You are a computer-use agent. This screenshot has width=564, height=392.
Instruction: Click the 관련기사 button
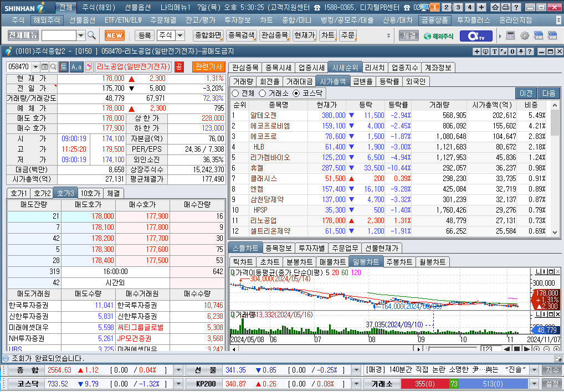coord(209,66)
